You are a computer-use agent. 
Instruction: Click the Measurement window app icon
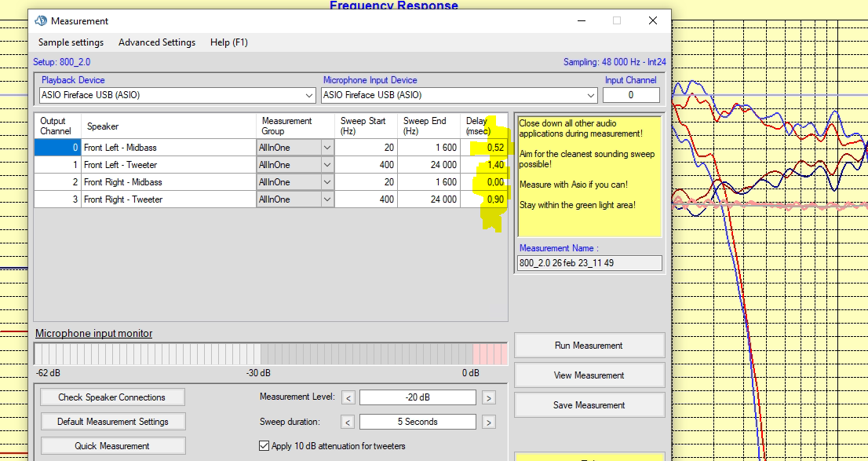pos(41,21)
